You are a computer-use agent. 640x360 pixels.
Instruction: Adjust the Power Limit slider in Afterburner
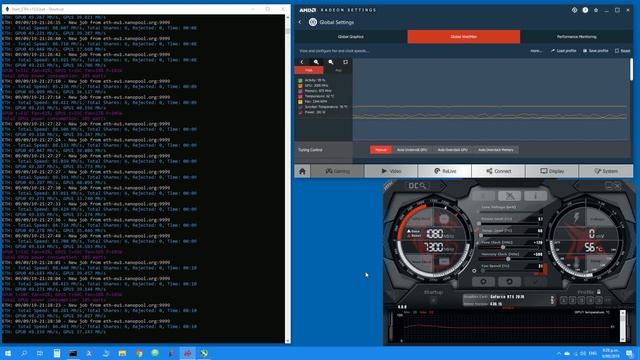508,223
